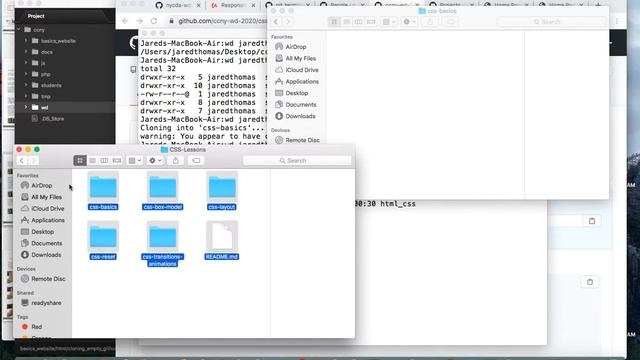
Task: Open the css-basics folder in CSS-Lessons
Action: click(x=103, y=191)
